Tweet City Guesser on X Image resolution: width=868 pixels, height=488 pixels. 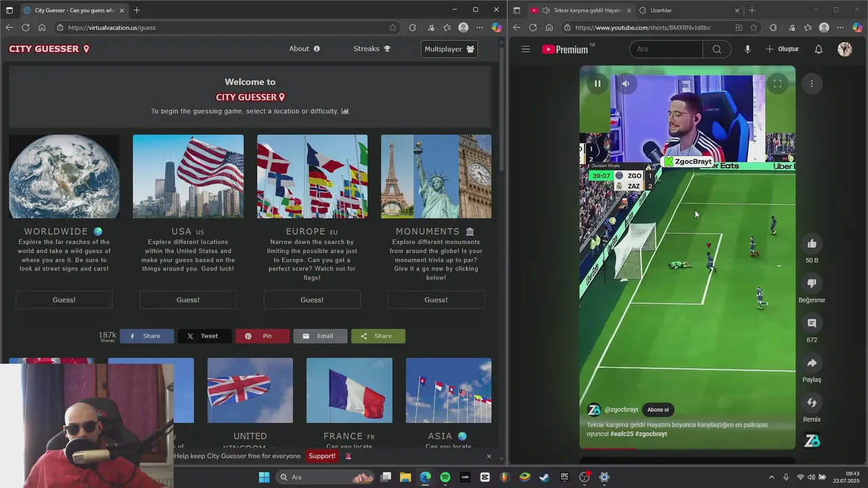[x=204, y=336]
